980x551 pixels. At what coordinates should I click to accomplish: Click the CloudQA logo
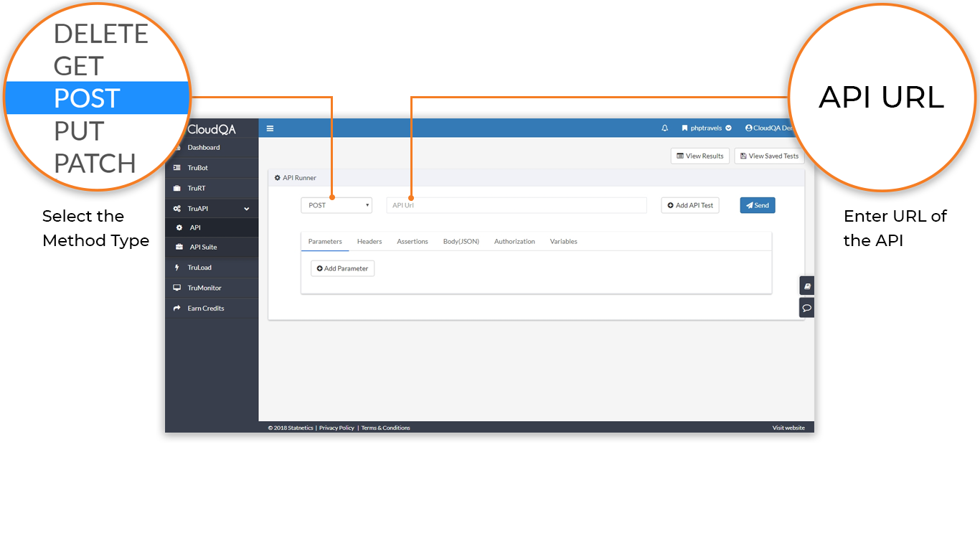[211, 129]
